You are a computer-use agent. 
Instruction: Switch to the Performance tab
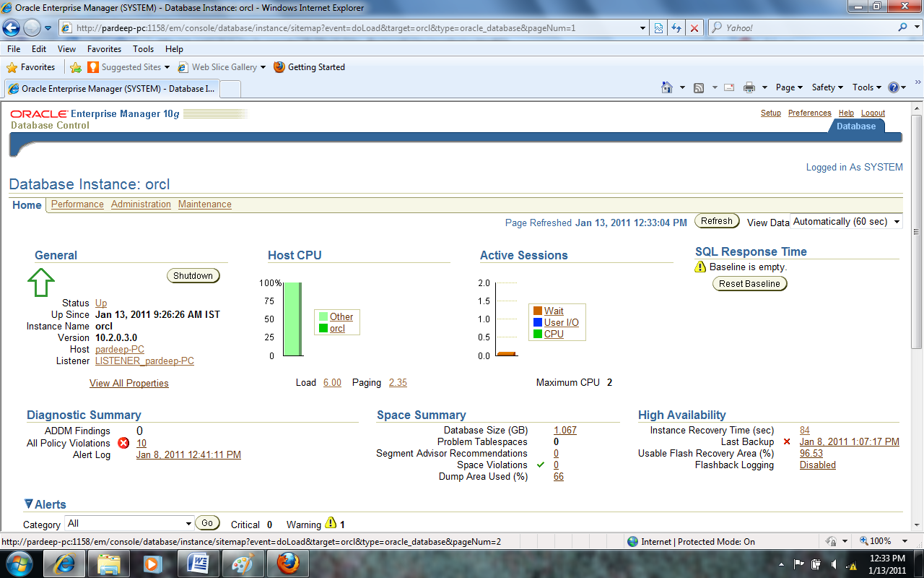[77, 204]
